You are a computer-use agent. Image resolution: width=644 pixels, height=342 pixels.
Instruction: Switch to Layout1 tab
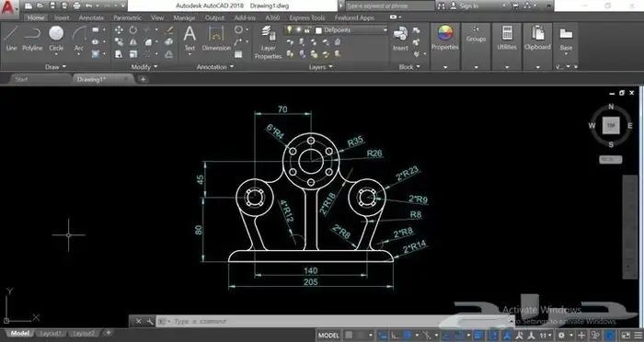[51, 333]
